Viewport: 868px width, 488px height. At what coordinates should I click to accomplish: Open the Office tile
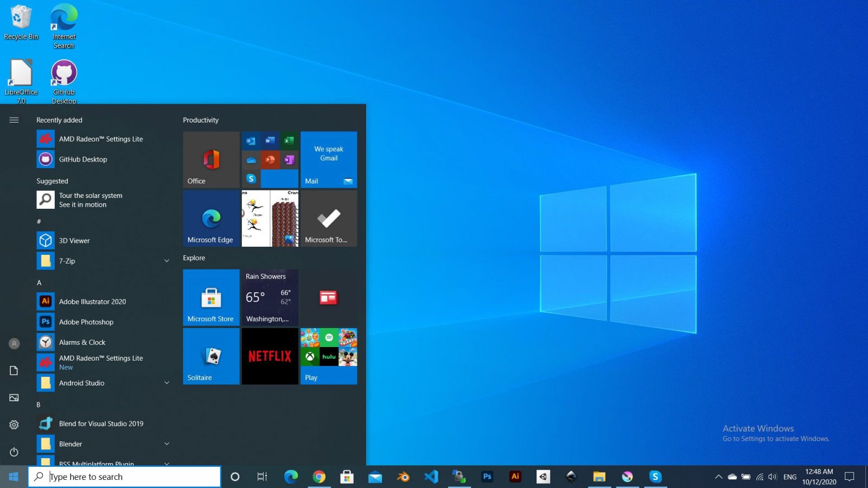pos(211,159)
